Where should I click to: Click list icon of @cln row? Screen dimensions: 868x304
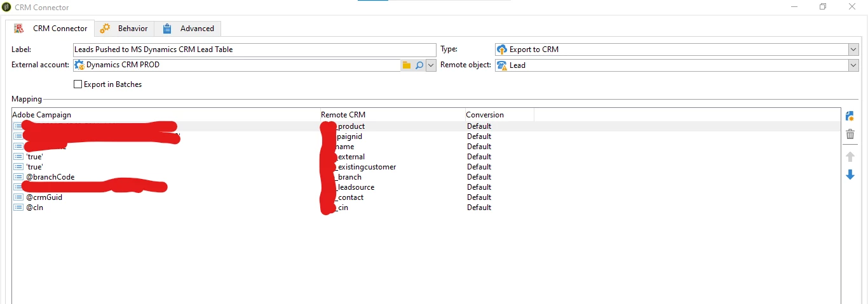[18, 208]
